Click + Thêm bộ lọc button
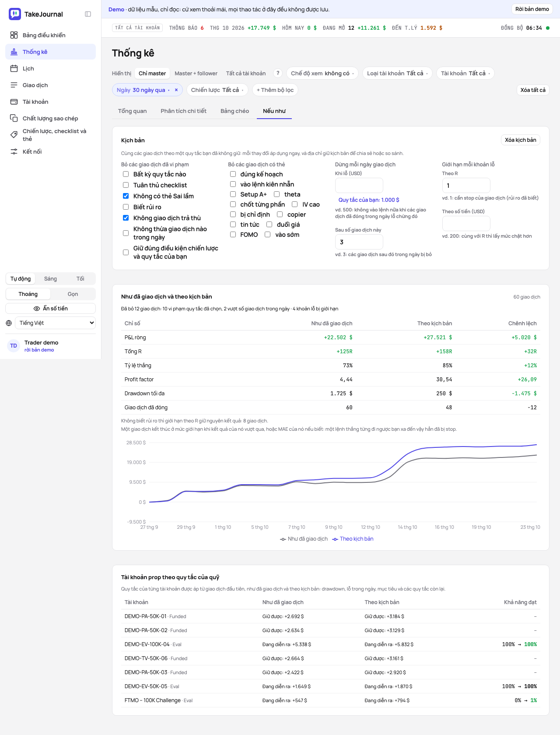 tap(275, 90)
